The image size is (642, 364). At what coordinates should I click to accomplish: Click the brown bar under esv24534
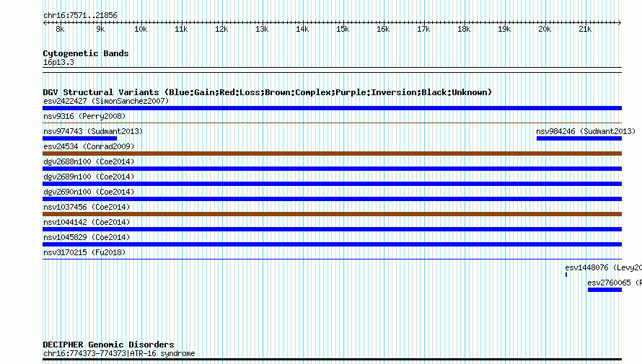point(332,154)
